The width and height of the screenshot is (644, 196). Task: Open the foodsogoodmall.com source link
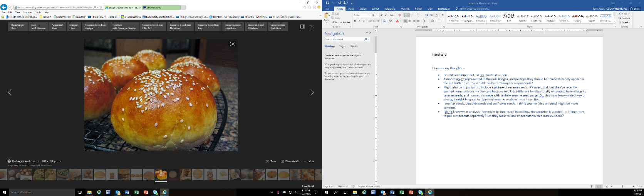click(24, 161)
